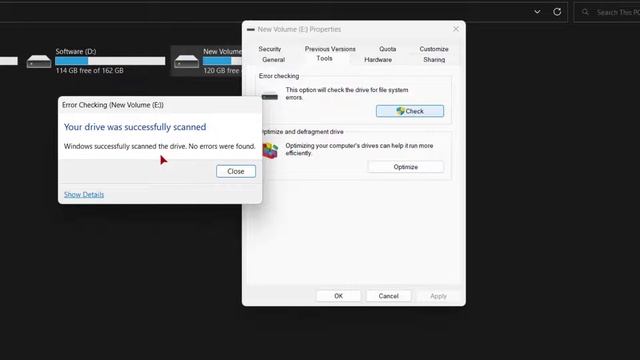Click the defragment cubes icon
The height and width of the screenshot is (360, 640).
270,151
